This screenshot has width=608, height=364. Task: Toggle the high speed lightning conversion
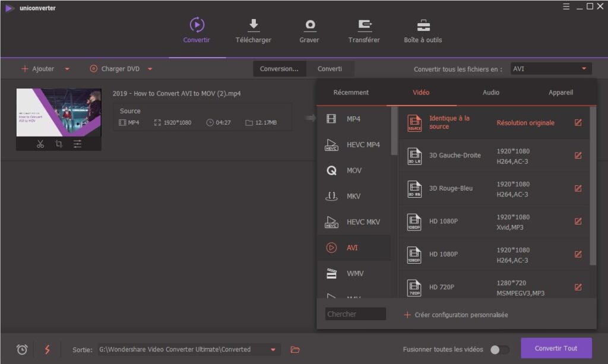pos(47,350)
